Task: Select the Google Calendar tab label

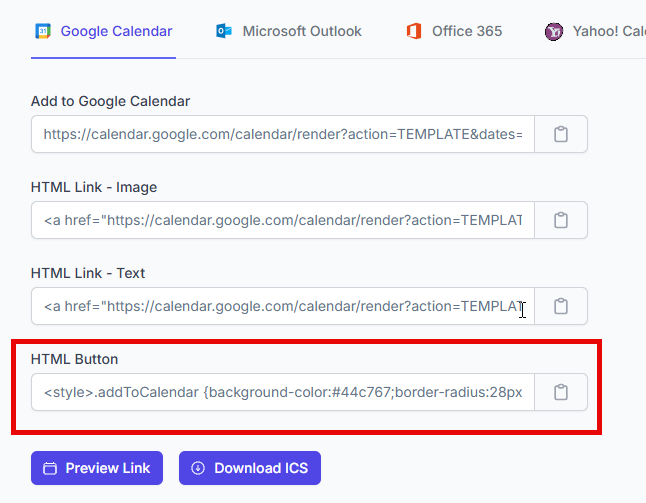Action: [x=116, y=31]
